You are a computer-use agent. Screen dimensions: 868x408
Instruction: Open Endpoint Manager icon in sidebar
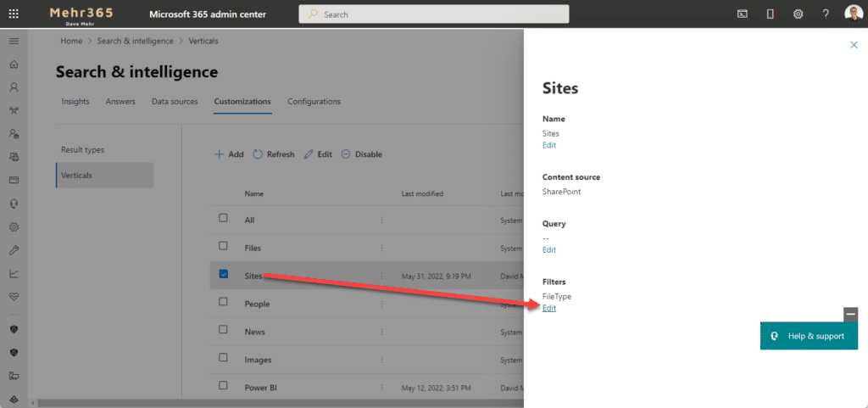coord(14,376)
